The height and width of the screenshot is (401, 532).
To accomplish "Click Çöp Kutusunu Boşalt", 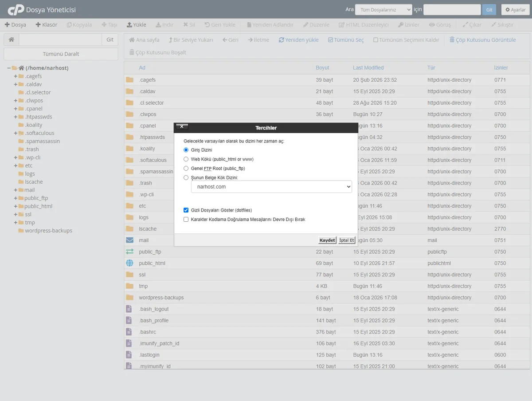I will point(158,52).
